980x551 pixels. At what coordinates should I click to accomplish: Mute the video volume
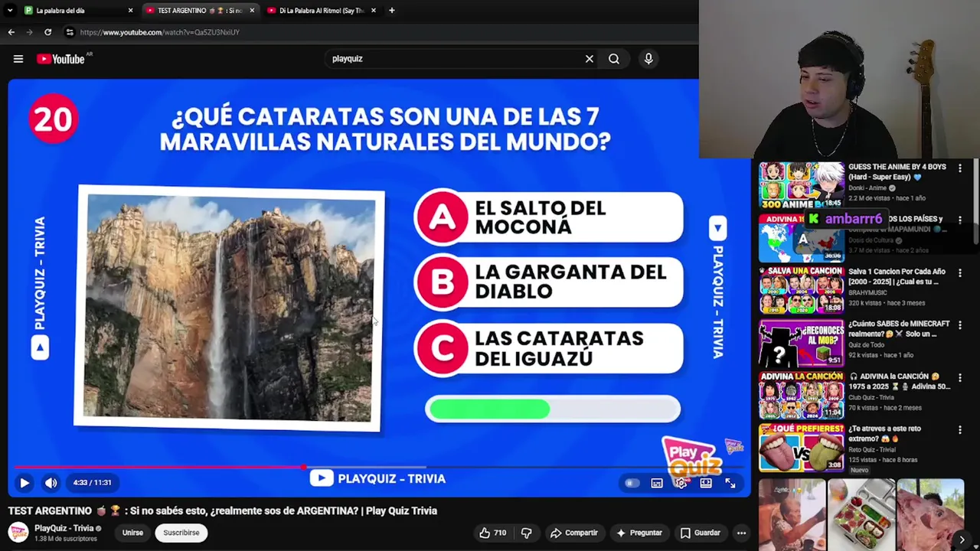[51, 483]
